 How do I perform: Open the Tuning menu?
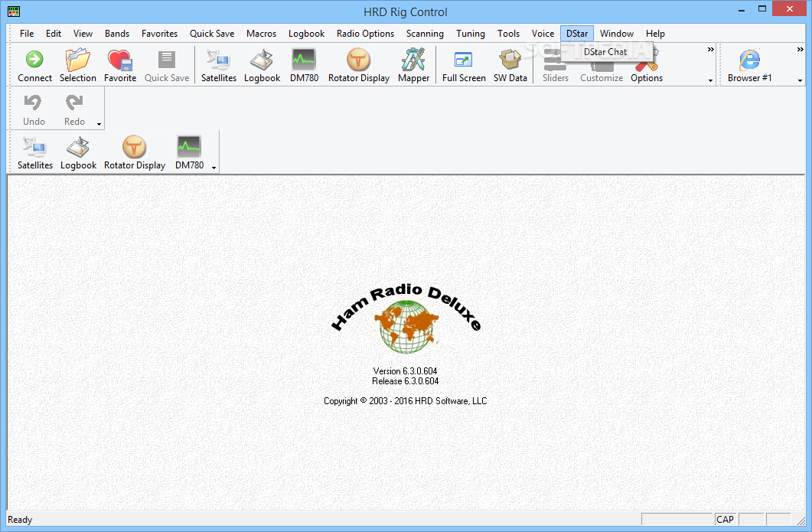coord(471,34)
